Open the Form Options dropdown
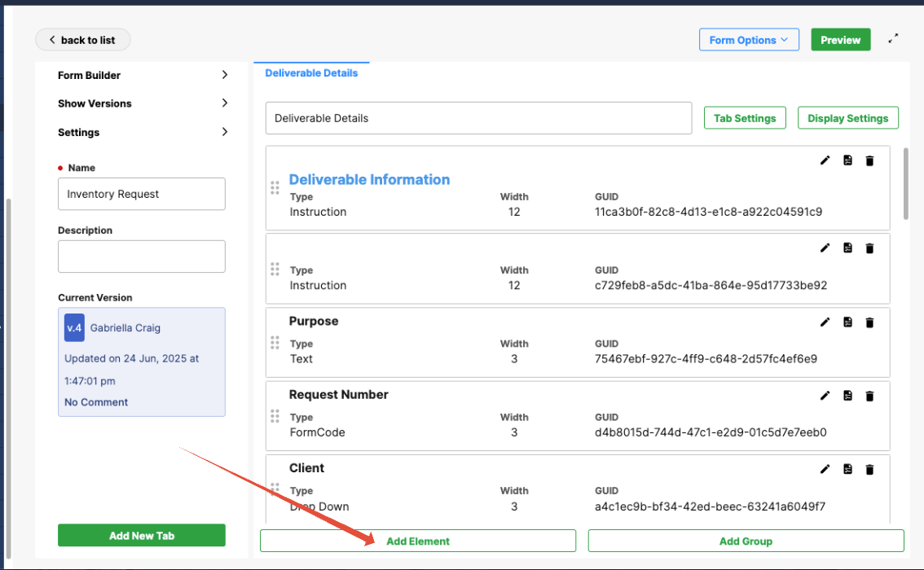 749,39
